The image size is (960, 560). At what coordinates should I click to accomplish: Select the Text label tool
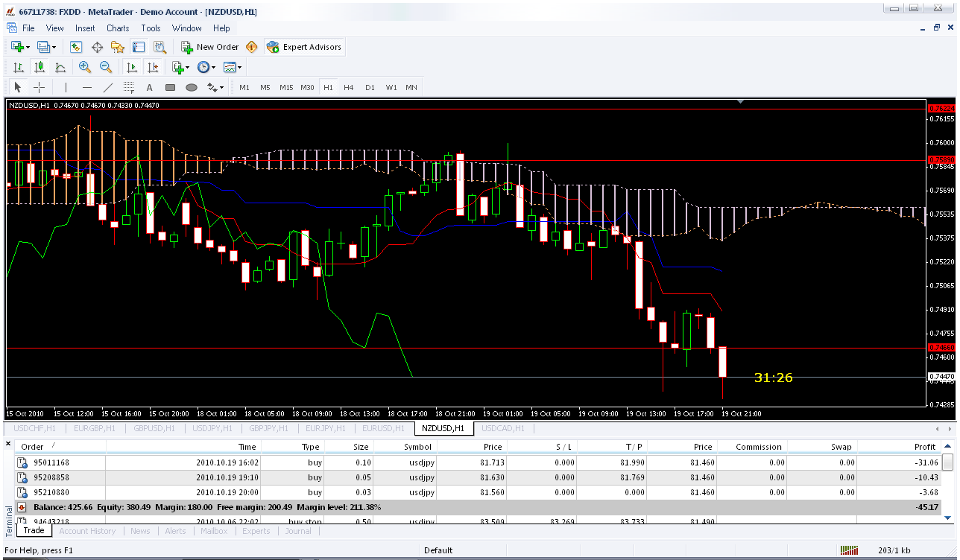click(x=150, y=87)
